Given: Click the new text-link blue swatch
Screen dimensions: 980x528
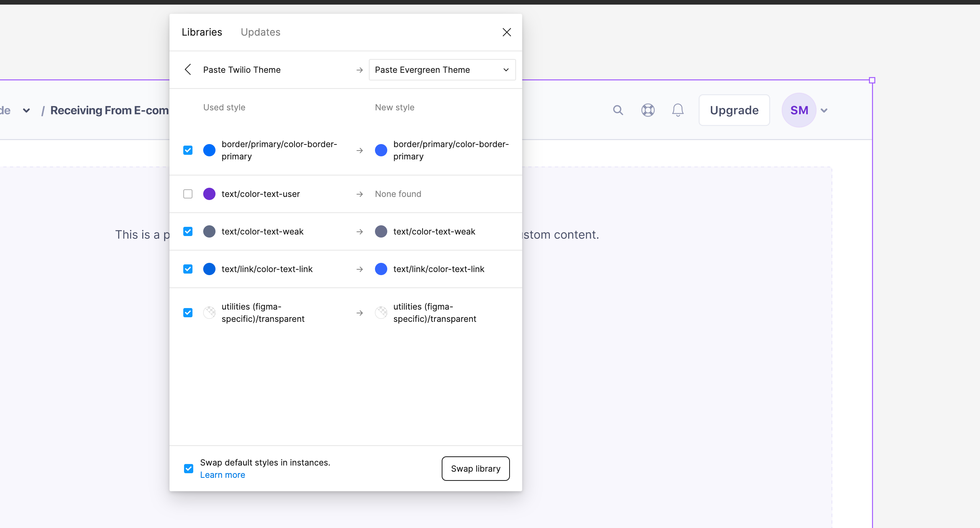Looking at the screenshot, I should (x=381, y=269).
